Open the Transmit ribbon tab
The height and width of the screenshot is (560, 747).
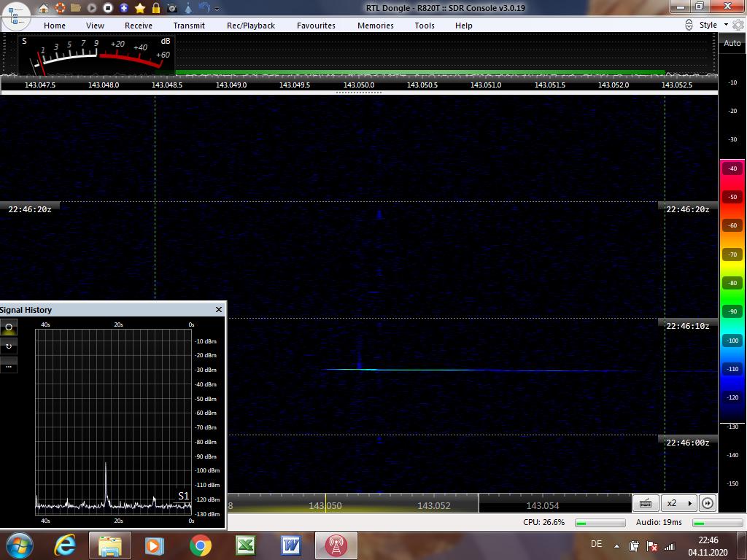point(189,26)
